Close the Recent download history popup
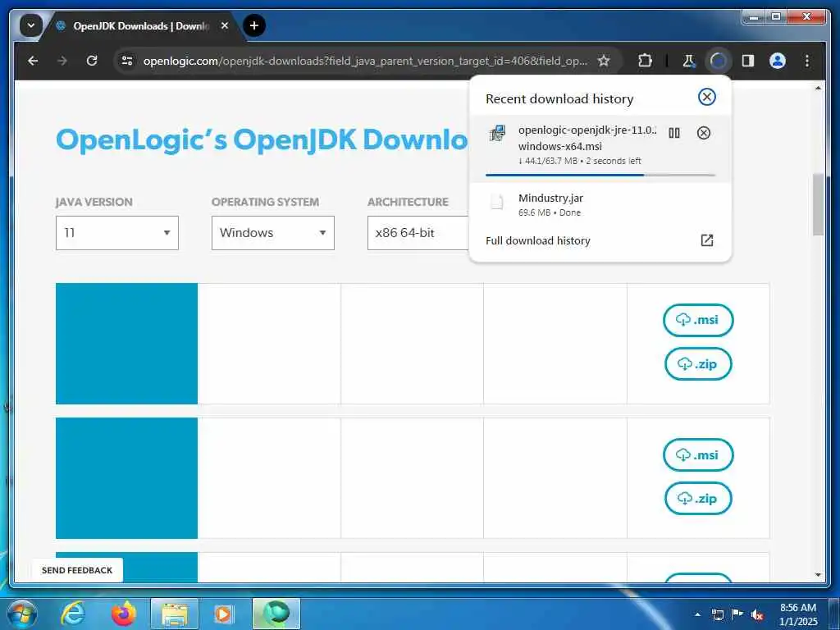The height and width of the screenshot is (630, 840). tap(706, 97)
